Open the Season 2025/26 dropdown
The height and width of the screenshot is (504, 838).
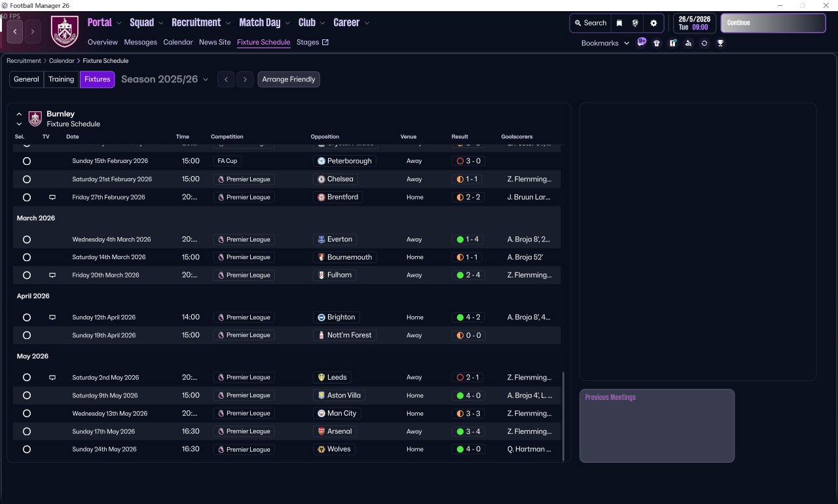coord(164,79)
